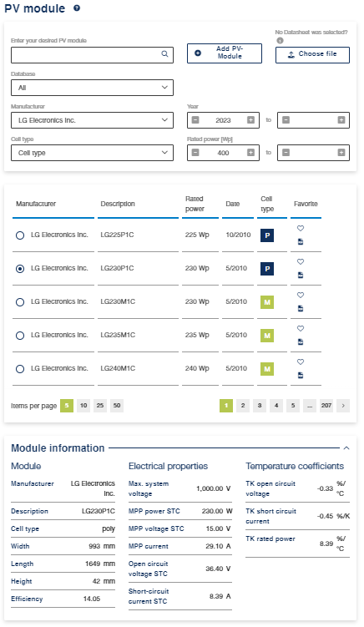364x627 pixels.
Task: Decrease the Year to value
Action: coord(286,120)
